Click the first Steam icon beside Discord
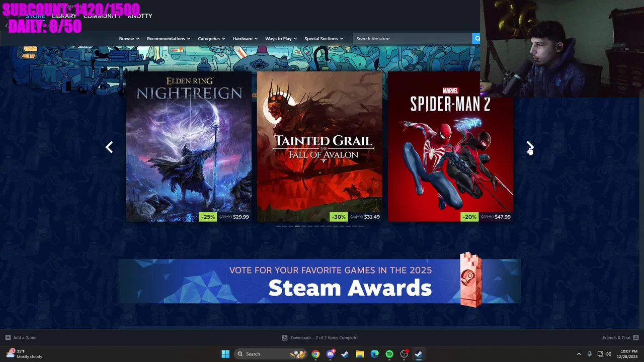Viewport: 644px width, 362px height. [345, 354]
